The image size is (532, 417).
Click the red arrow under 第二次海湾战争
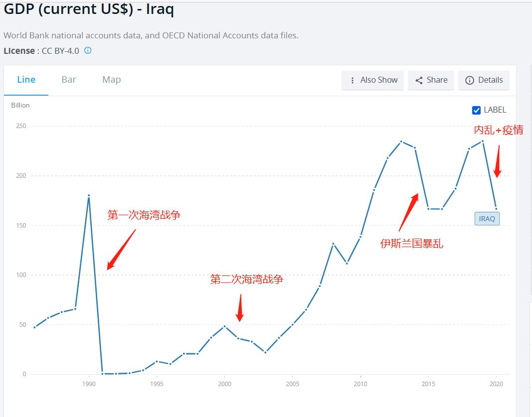click(240, 308)
